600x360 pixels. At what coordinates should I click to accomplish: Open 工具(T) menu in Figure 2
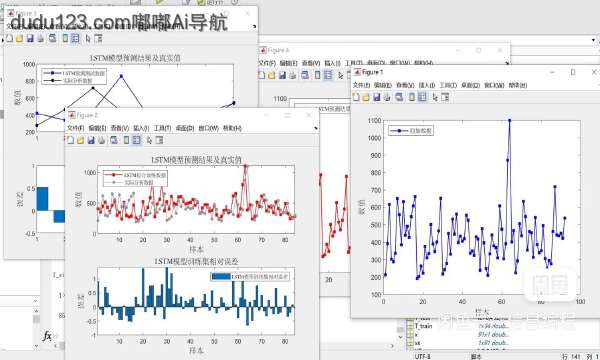(162, 128)
